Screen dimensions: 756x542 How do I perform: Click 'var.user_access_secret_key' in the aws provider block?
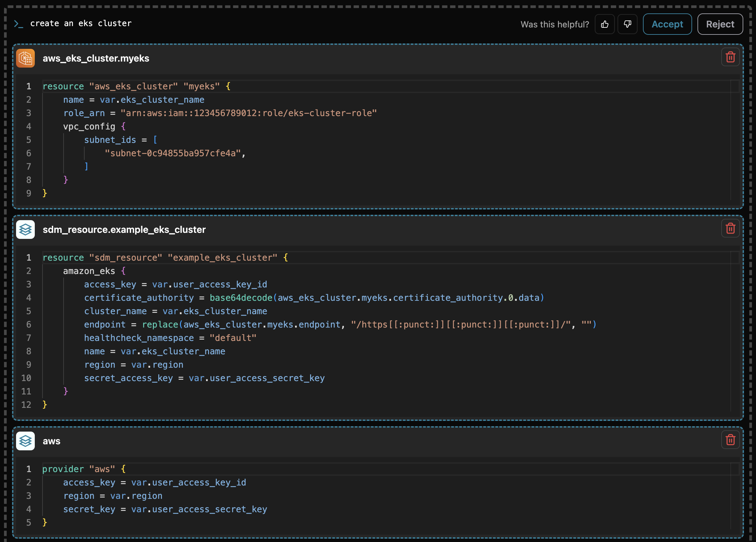199,509
